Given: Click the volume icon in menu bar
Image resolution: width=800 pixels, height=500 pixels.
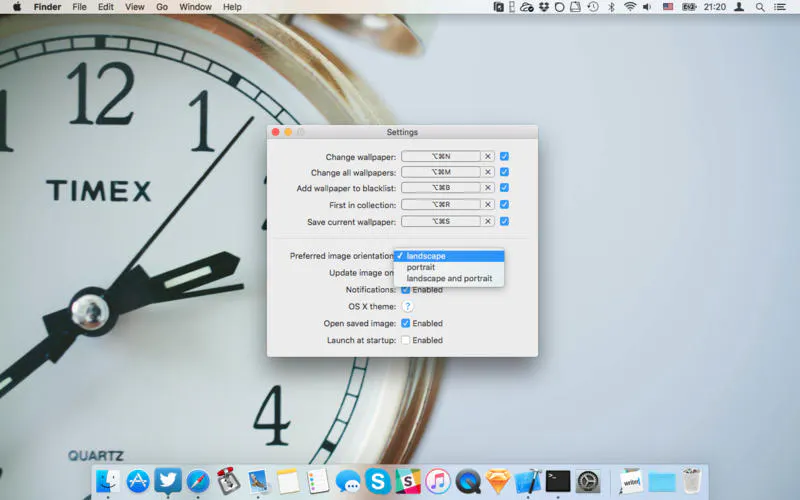Looking at the screenshot, I should (647, 7).
